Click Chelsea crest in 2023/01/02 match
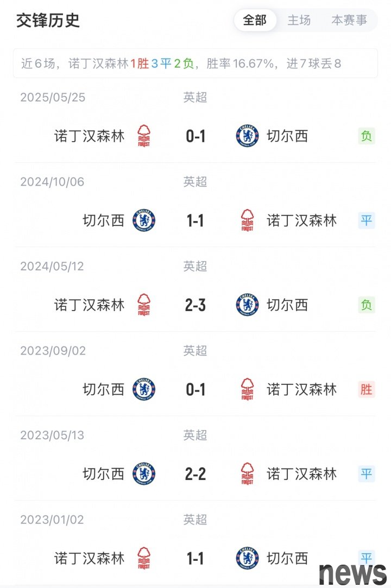Viewport: 391px width, 588px height. tap(247, 558)
